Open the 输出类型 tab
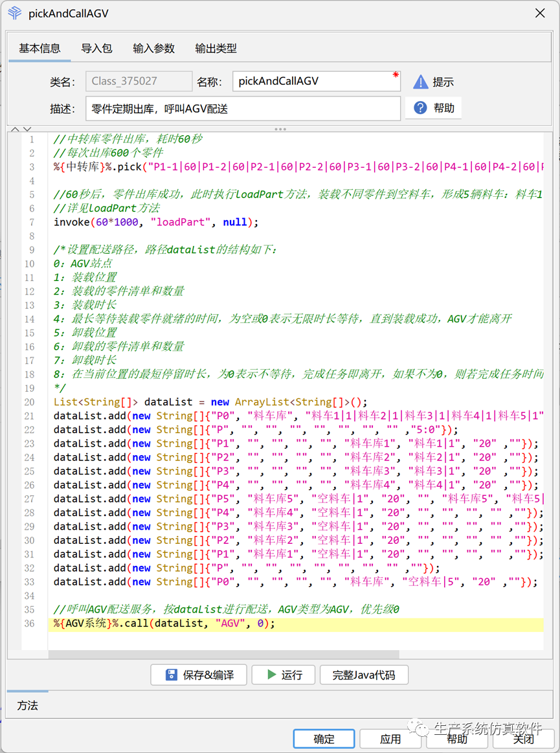 click(x=216, y=48)
